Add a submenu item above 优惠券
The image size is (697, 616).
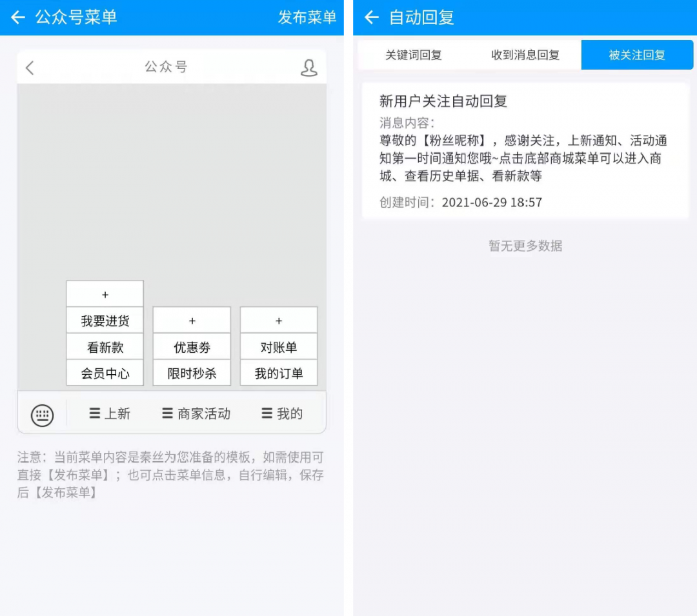point(192,320)
